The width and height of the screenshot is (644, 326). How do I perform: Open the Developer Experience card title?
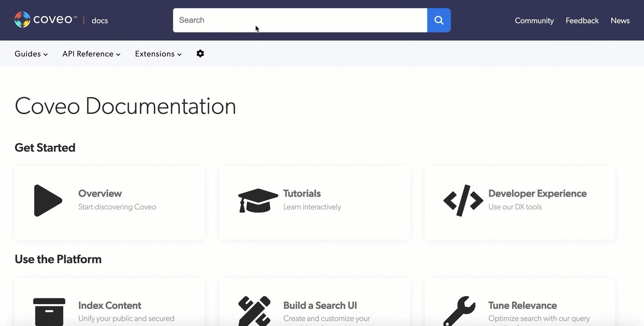coord(537,194)
